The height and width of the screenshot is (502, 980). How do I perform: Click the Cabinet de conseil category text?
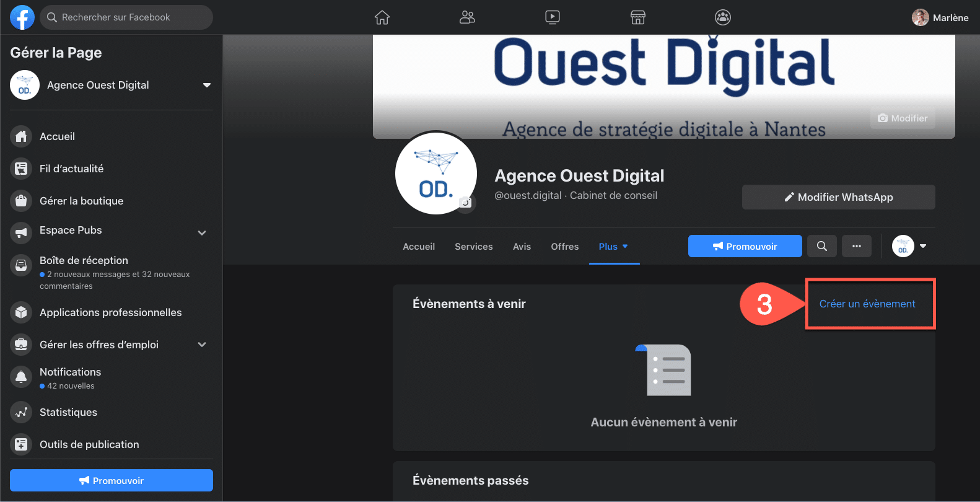point(613,195)
